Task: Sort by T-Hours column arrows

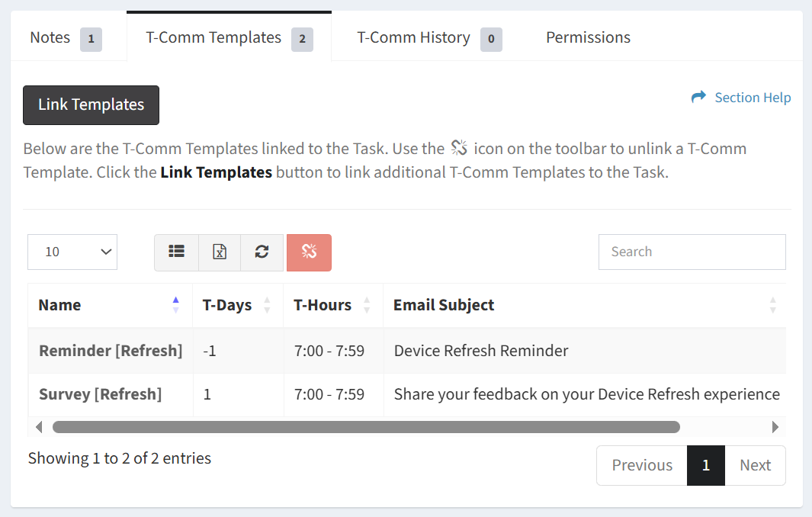Action: tap(367, 305)
